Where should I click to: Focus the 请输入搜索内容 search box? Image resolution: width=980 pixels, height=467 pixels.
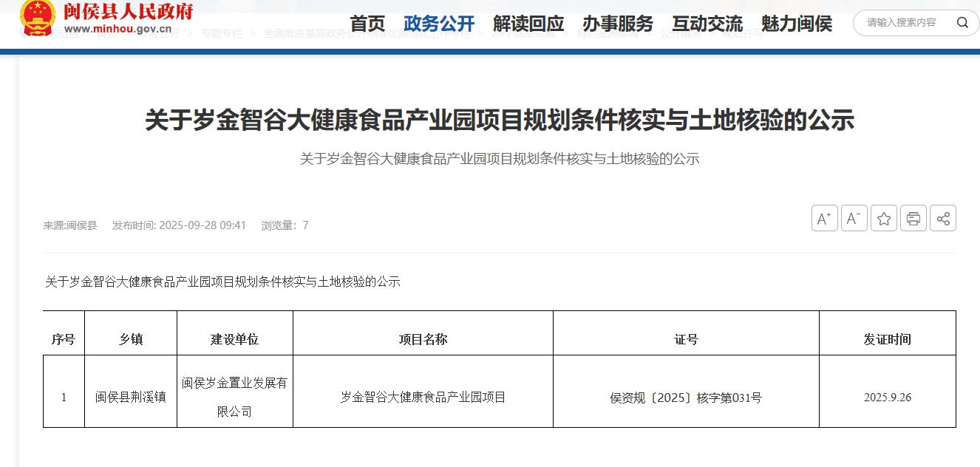(x=902, y=23)
